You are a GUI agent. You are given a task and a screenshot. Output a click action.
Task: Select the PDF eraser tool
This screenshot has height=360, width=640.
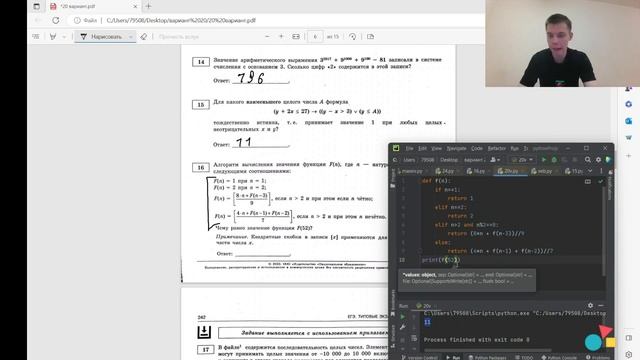(143, 37)
